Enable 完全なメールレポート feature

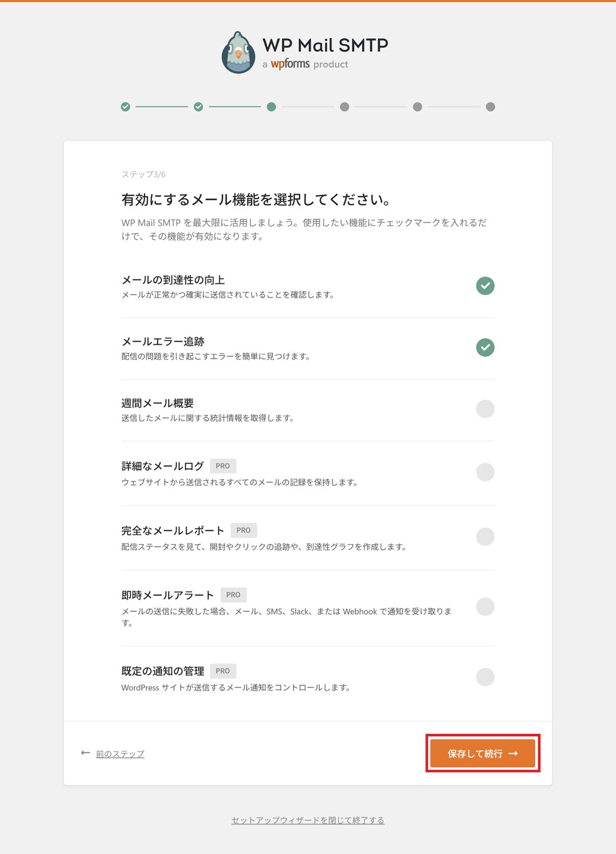coord(485,537)
